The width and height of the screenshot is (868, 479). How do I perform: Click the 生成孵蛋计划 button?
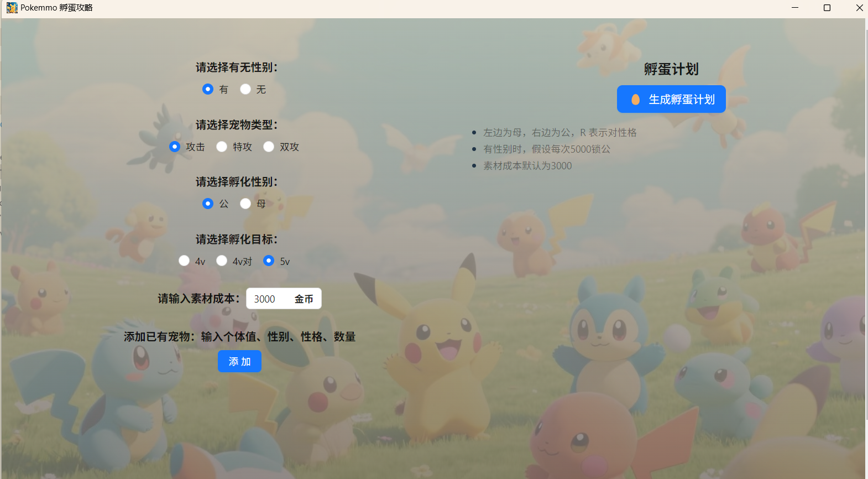(671, 99)
